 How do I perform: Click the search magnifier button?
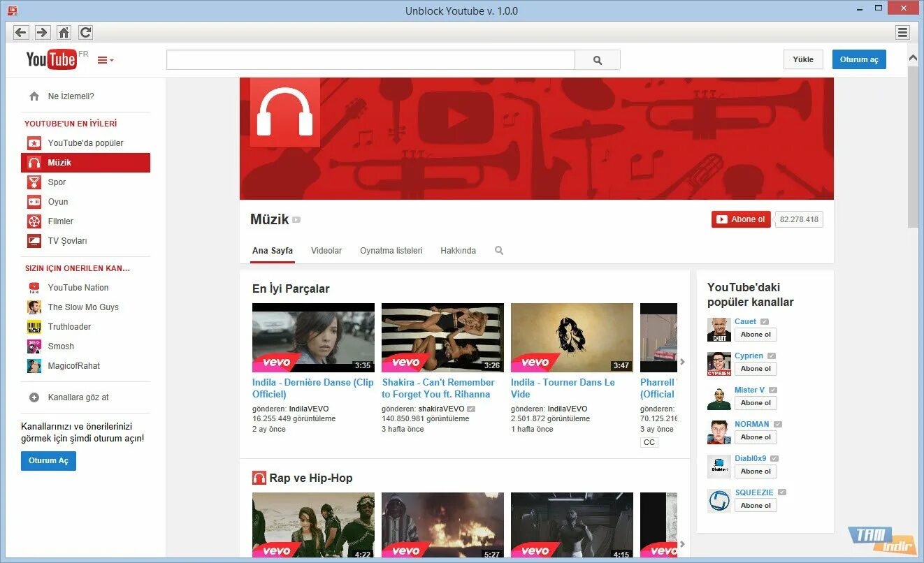[x=597, y=60]
